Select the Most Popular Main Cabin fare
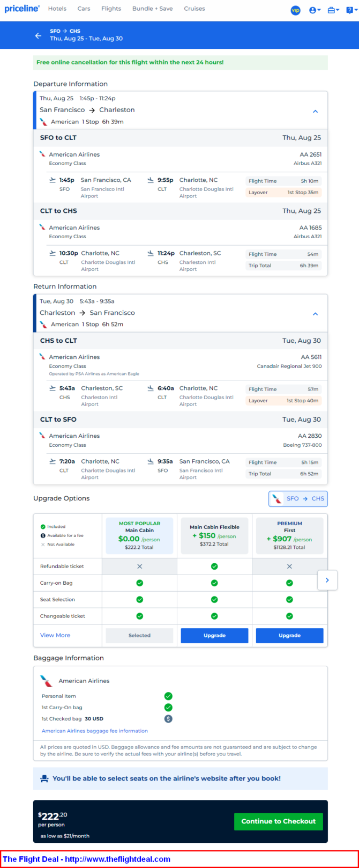Screen dimensions: 359x868 click(139, 535)
